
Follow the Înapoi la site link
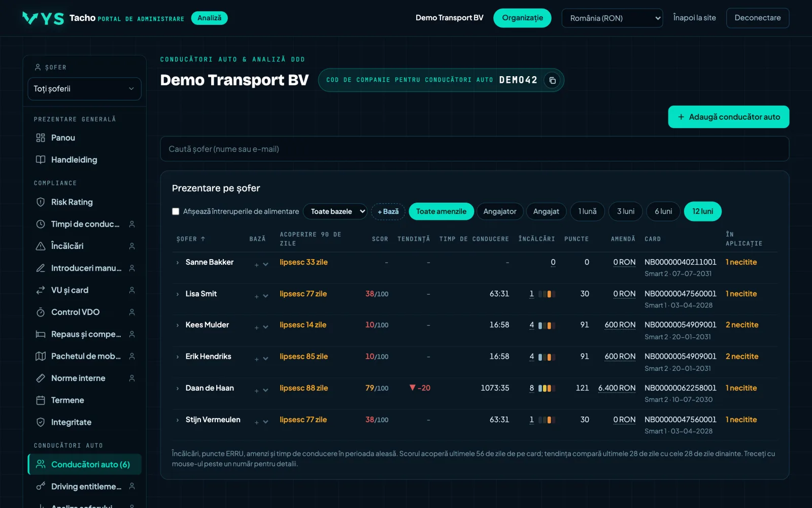(694, 18)
